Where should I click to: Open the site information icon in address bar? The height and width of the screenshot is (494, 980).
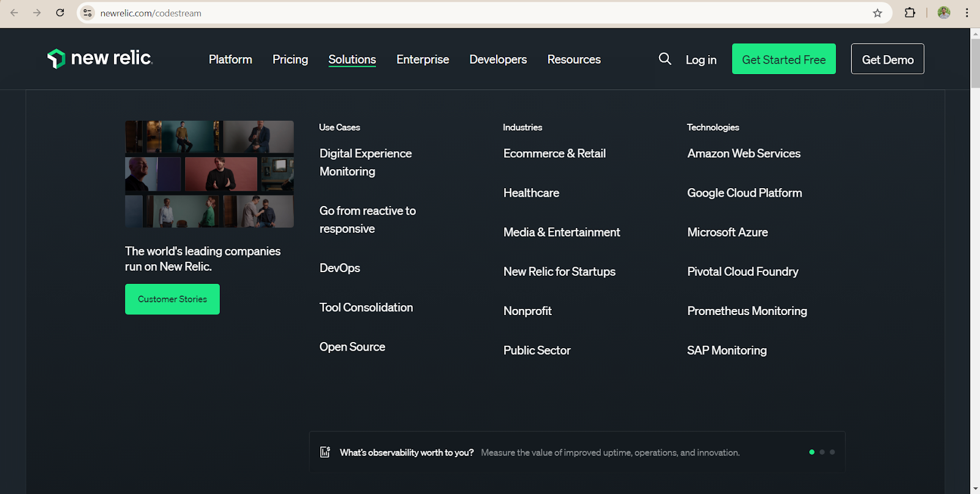pos(88,13)
